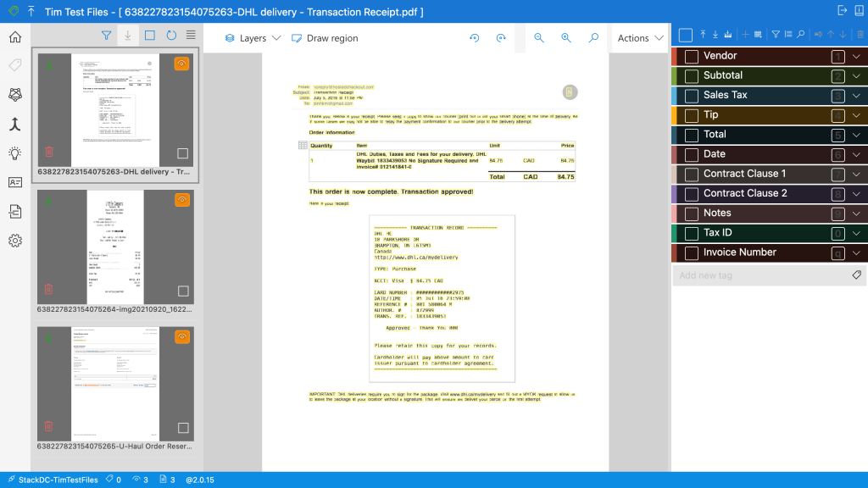Image resolution: width=868 pixels, height=488 pixels.
Task: Check the Vendor tag checkbox
Action: tap(692, 56)
